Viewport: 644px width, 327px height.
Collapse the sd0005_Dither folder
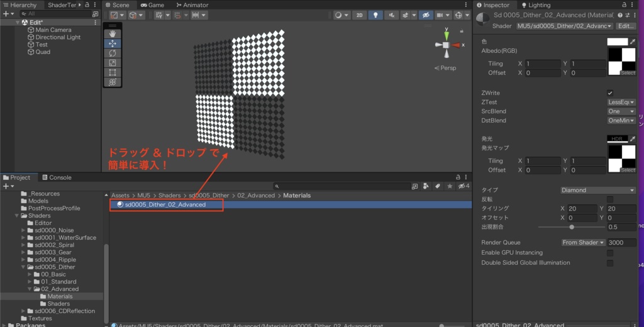coord(23,267)
